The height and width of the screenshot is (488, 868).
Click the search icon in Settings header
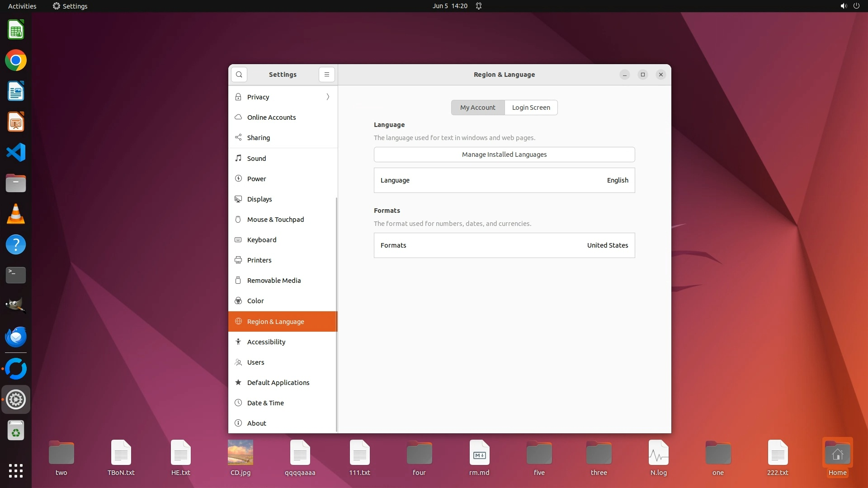click(239, 75)
